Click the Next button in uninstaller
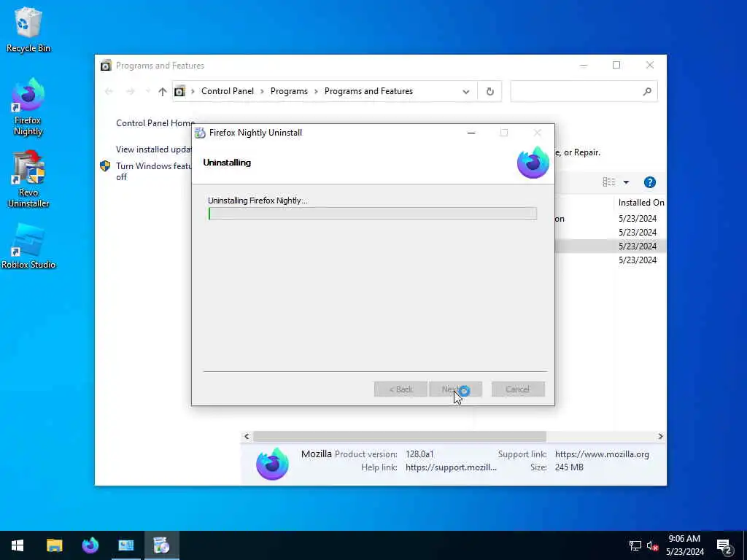This screenshot has height=560, width=747. point(455,389)
